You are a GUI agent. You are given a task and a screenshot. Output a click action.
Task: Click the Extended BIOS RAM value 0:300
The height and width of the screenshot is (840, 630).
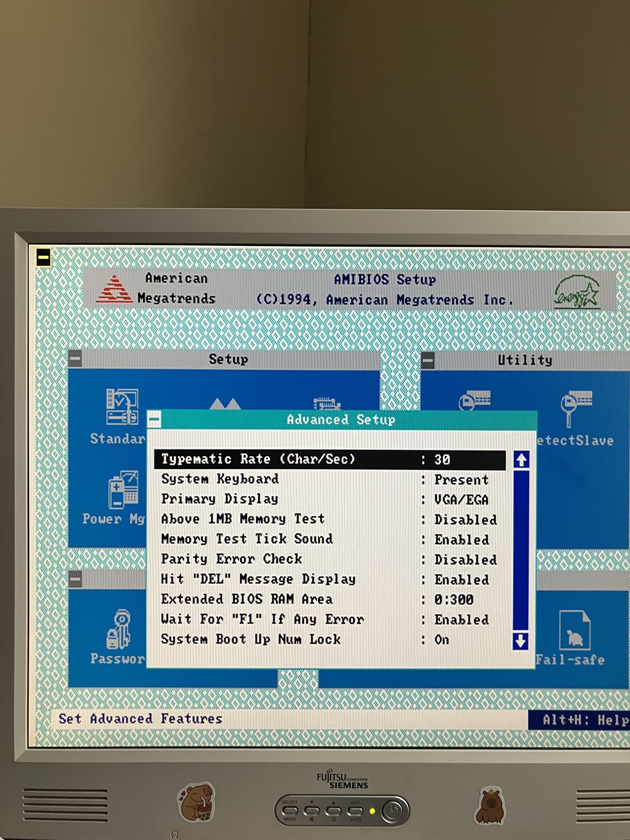(454, 600)
